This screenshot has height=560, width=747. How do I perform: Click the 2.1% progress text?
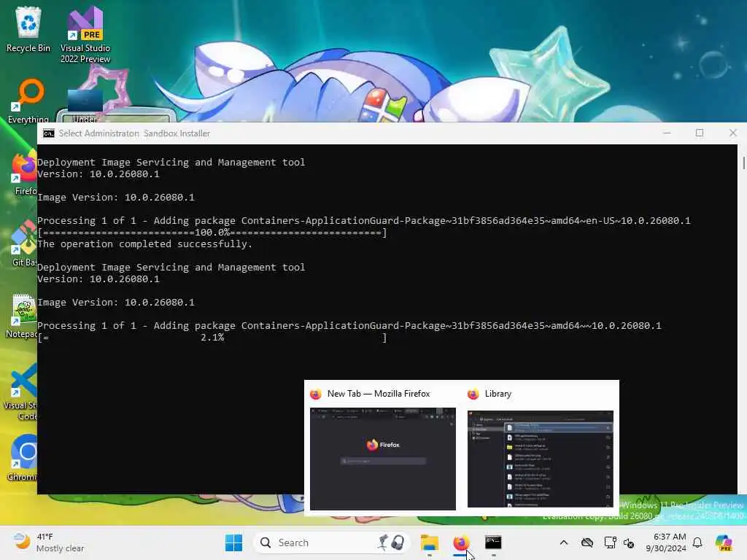[212, 337]
